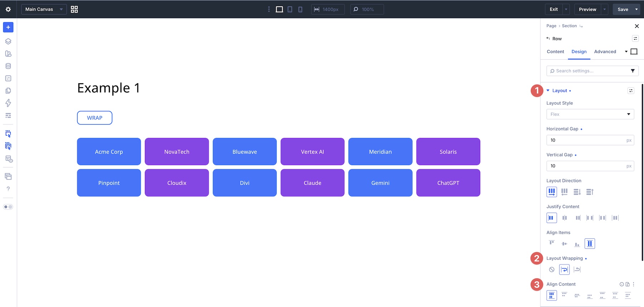644x307 pixels.
Task: Open the Save dropdown arrow
Action: coord(636,9)
